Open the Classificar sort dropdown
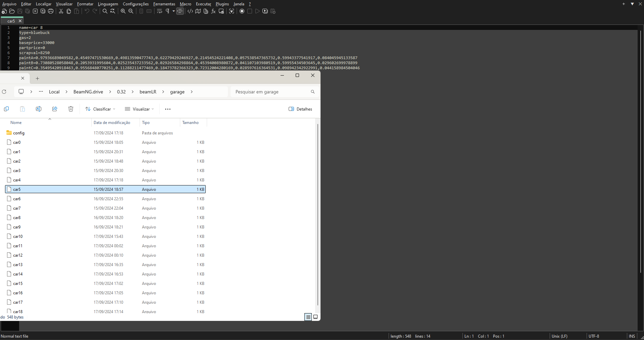The width and height of the screenshot is (644, 340). coord(100,109)
